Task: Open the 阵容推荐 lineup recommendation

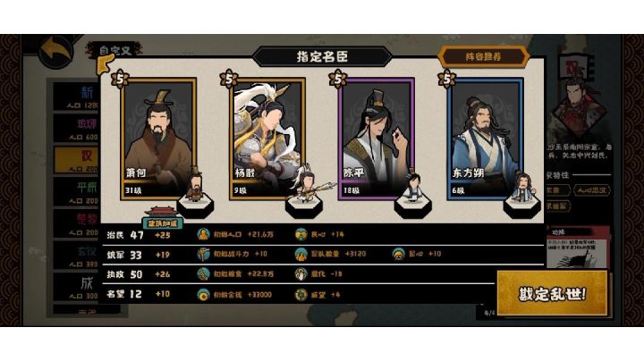Action: tap(483, 56)
